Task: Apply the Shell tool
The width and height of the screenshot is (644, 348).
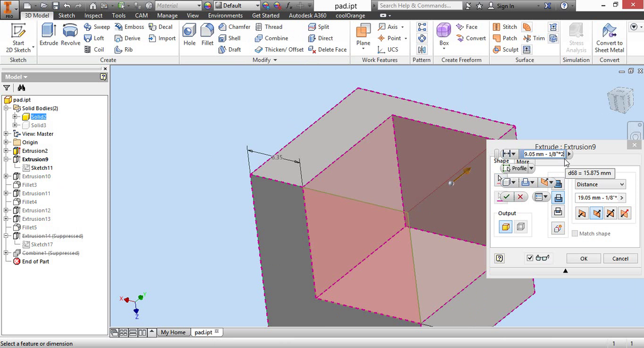Action: point(230,38)
